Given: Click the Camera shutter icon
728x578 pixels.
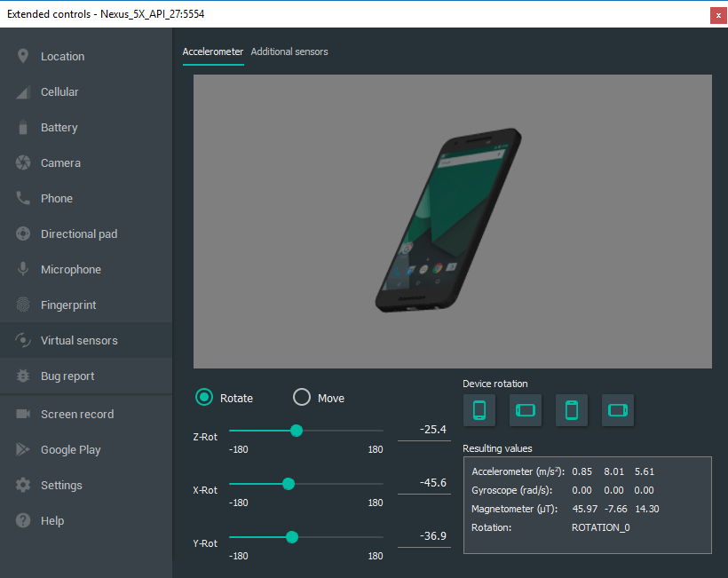Looking at the screenshot, I should [23, 163].
